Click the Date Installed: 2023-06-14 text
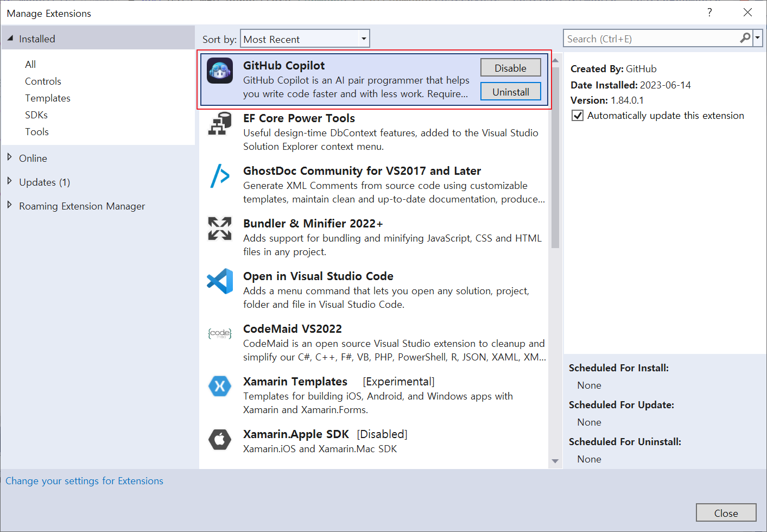This screenshot has width=767, height=532. 631,85
